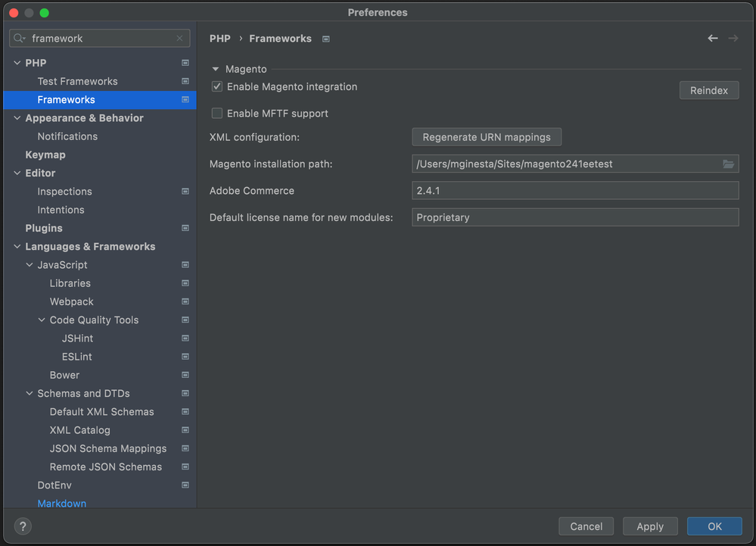Viewport: 756px width, 546px height.
Task: Enable MFTF support checkbox
Action: click(x=217, y=114)
